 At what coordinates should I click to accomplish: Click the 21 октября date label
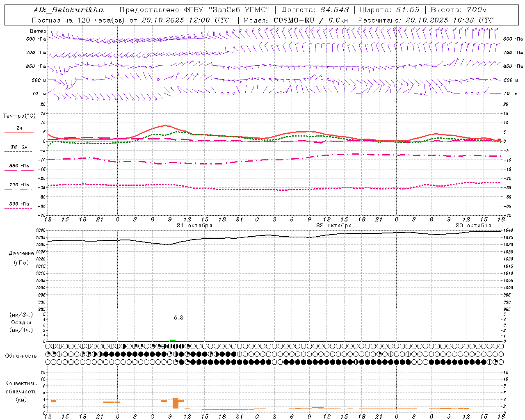[x=194, y=225]
